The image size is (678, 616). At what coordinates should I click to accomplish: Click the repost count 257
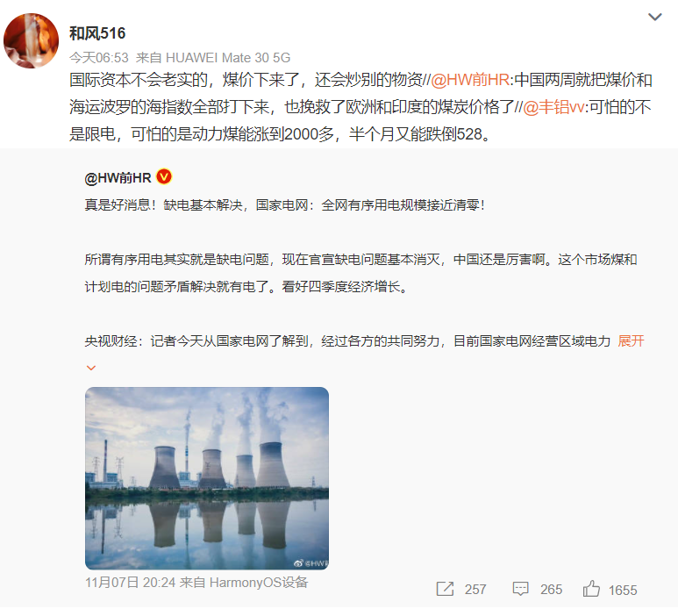pos(475,589)
